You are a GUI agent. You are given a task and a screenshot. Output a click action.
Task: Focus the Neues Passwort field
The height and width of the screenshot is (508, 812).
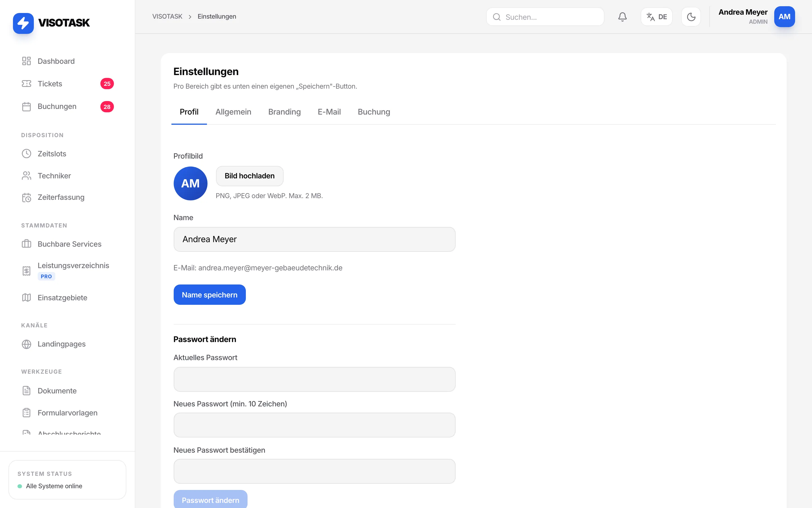pos(314,425)
